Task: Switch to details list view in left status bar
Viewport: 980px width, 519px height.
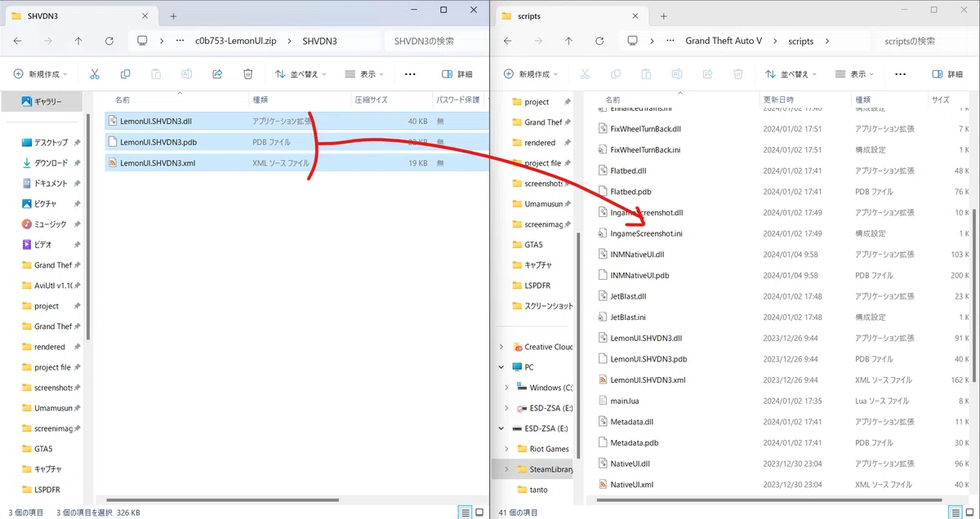Action: tap(465, 512)
